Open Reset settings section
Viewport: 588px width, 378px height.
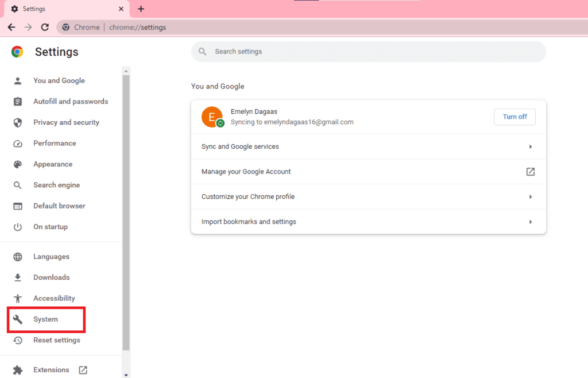[x=57, y=340]
